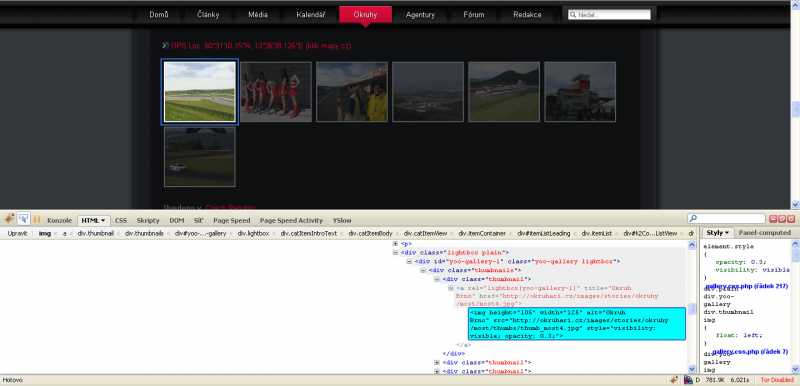Select div.catItemIntroText in the breadcrumb
The image size is (800, 386).
pos(309,233)
